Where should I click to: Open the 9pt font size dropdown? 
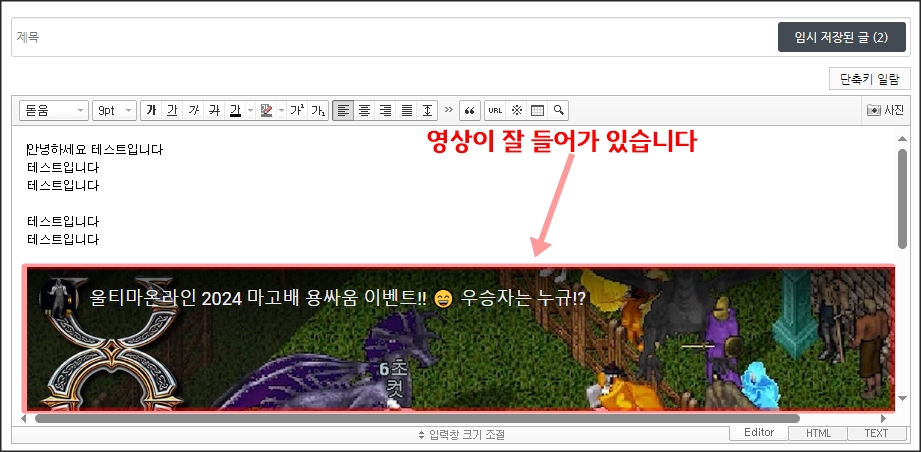(115, 110)
